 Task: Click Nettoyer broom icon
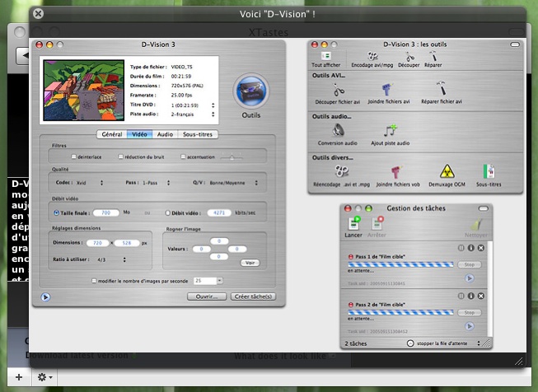tap(476, 224)
